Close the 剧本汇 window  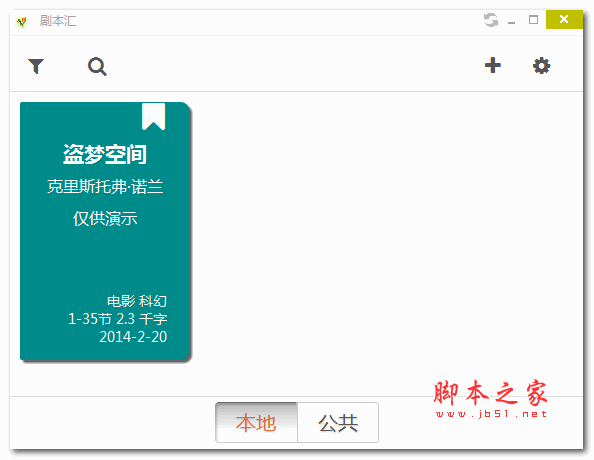click(564, 19)
